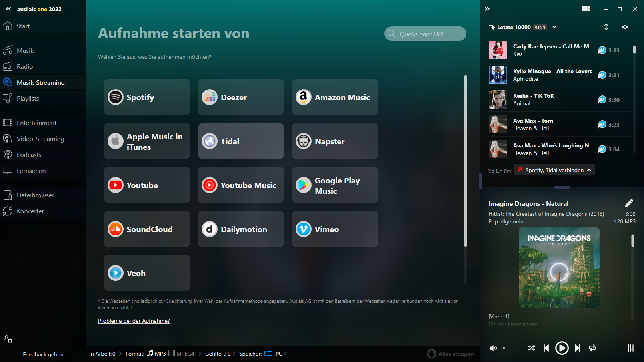The height and width of the screenshot is (362, 644).
Task: Adjust the player volume slider
Action: 512,348
